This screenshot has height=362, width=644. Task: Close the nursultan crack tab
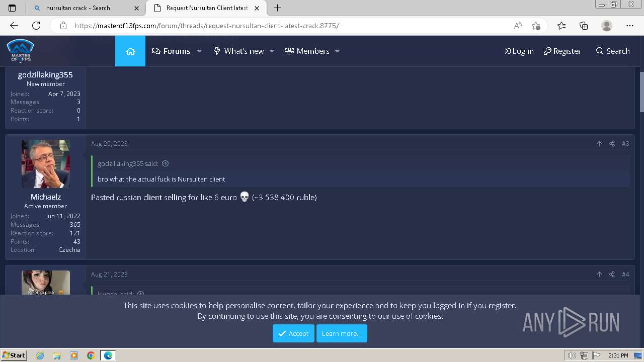[136, 8]
